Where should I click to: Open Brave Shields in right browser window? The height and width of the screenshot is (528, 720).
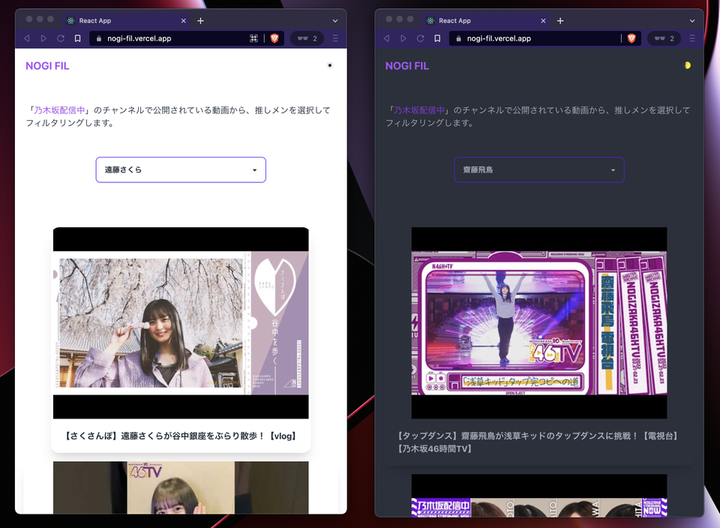(x=631, y=39)
